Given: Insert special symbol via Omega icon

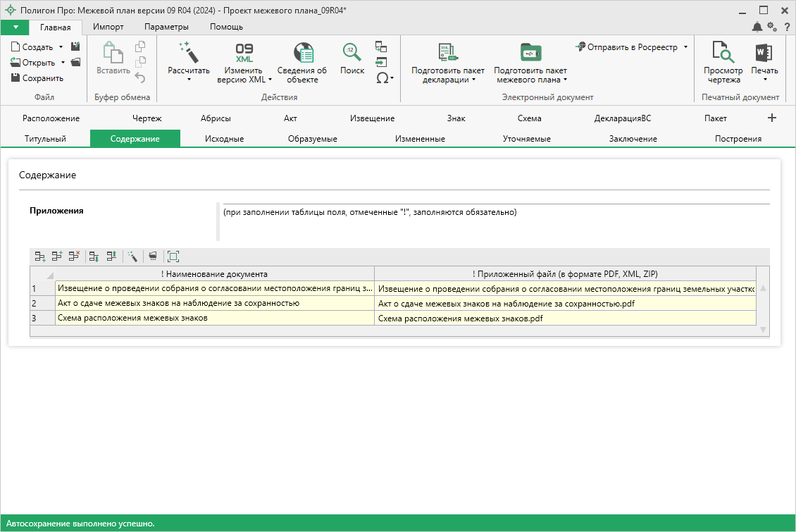Looking at the screenshot, I should coord(382,78).
